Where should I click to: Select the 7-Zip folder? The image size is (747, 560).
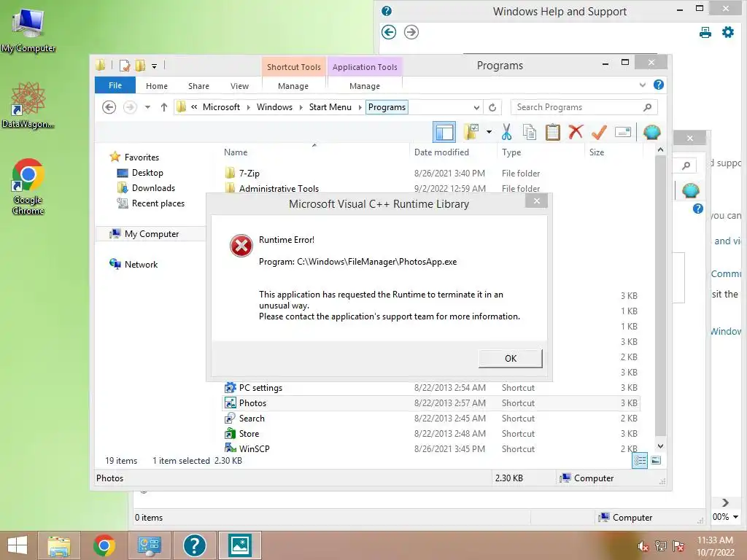pyautogui.click(x=249, y=174)
